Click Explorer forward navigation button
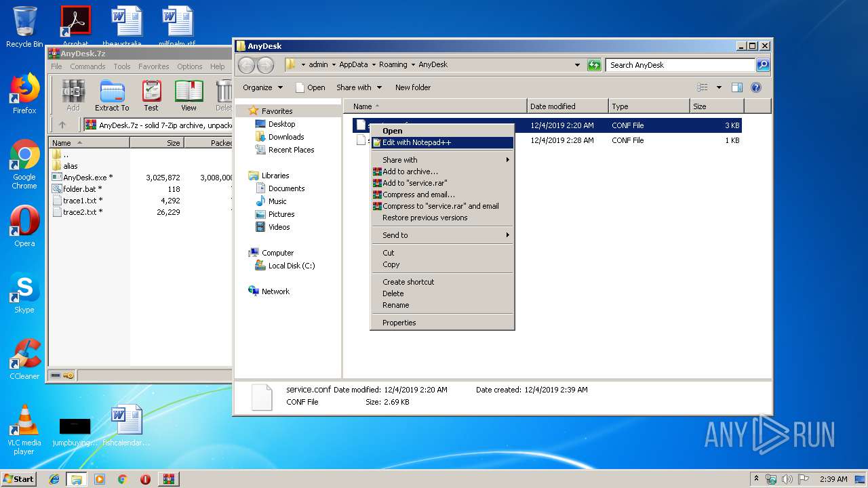Image resolution: width=868 pixels, height=488 pixels. [265, 65]
